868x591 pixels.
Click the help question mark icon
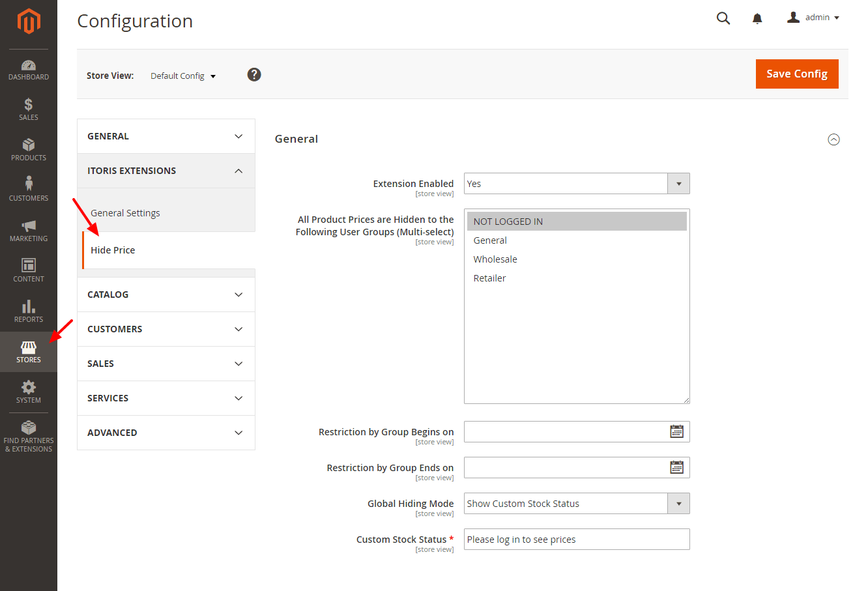(254, 75)
